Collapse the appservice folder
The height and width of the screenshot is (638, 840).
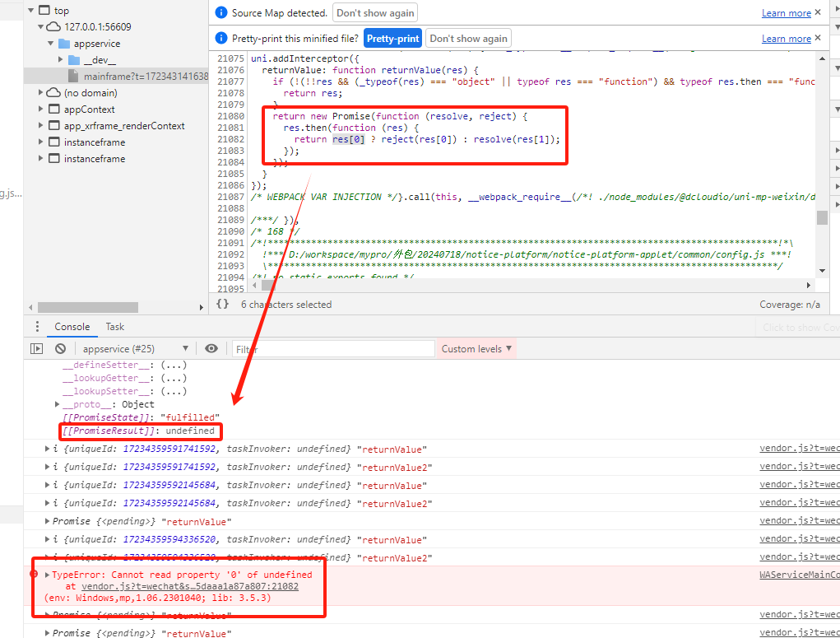(x=51, y=44)
